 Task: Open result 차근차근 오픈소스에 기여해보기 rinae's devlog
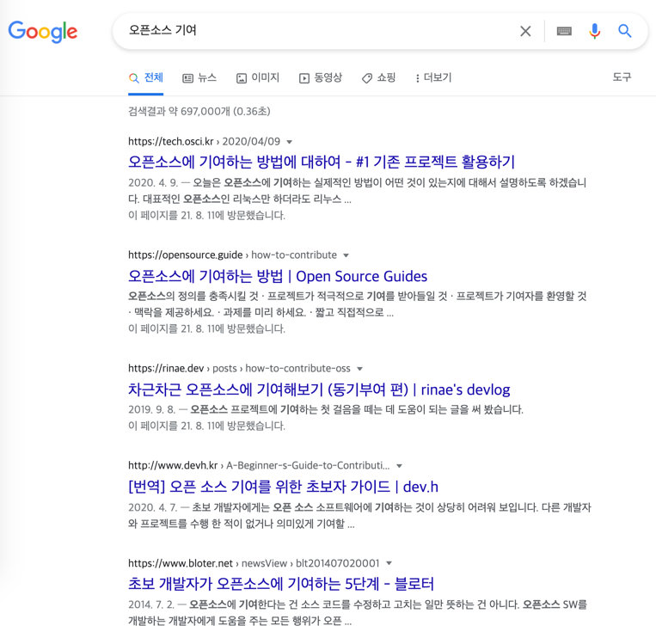pos(319,389)
